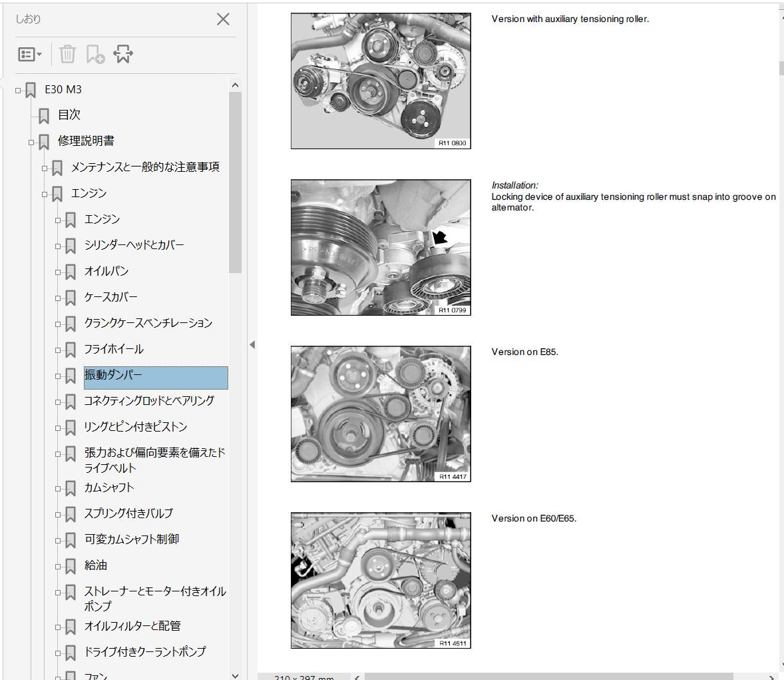This screenshot has height=680, width=784.
Task: Click the tensioning roller image R11 0799
Action: (x=381, y=248)
